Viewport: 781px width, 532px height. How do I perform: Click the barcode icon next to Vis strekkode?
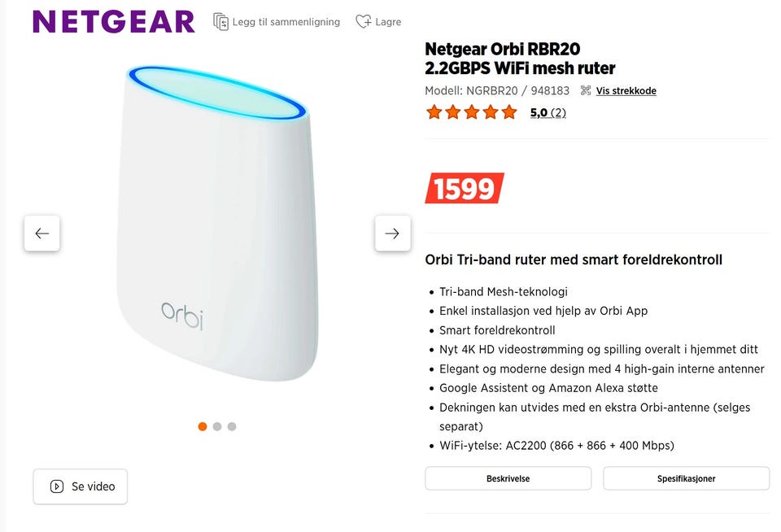coord(586,90)
